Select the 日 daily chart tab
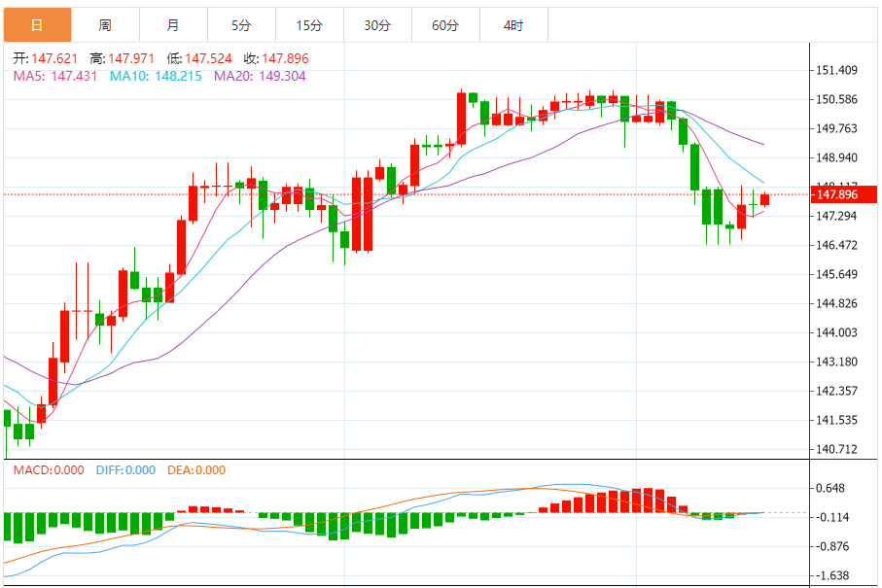 [x=37, y=25]
